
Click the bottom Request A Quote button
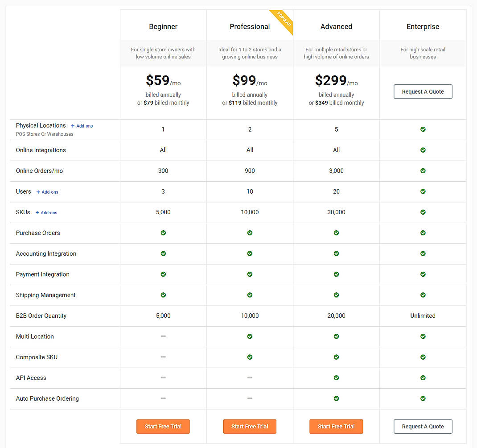pos(423,427)
